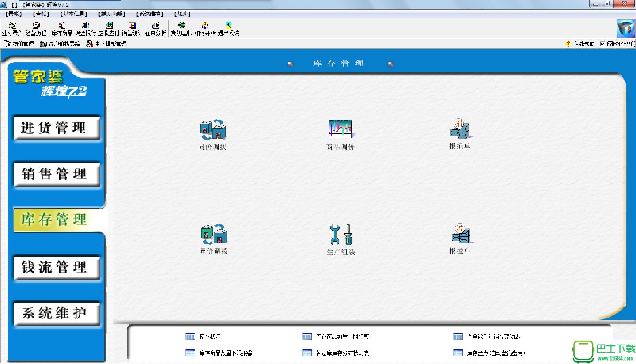Screen dimensions: 636x364
Task: Click 往来分析 toolbar icon
Action: tap(156, 29)
